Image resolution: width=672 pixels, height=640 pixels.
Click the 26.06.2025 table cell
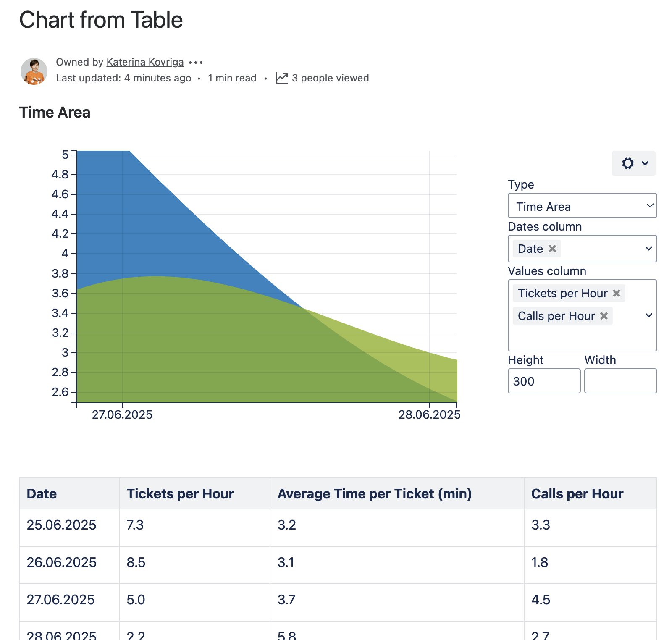coord(62,562)
